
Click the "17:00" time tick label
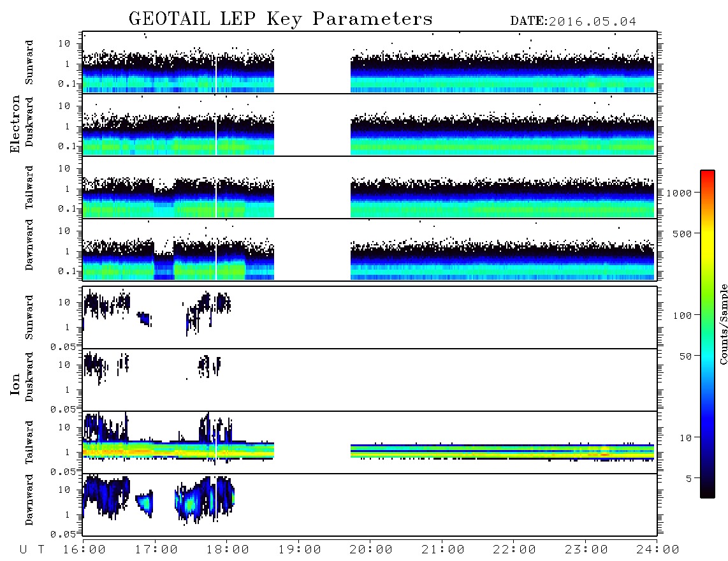(156, 550)
